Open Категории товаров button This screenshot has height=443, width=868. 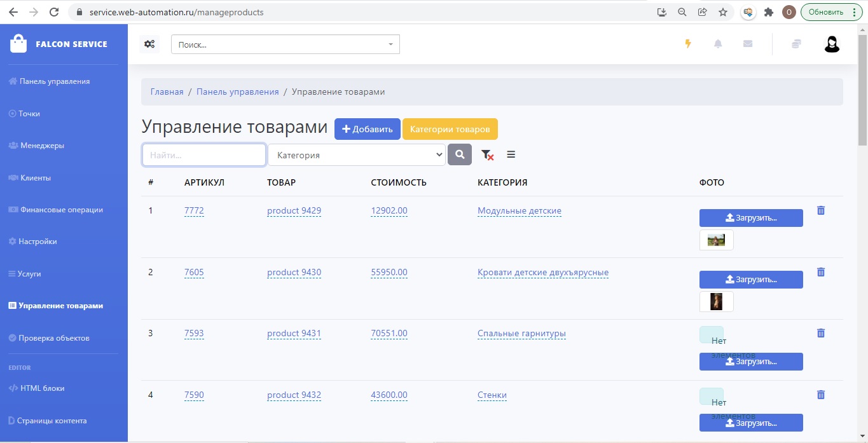450,129
